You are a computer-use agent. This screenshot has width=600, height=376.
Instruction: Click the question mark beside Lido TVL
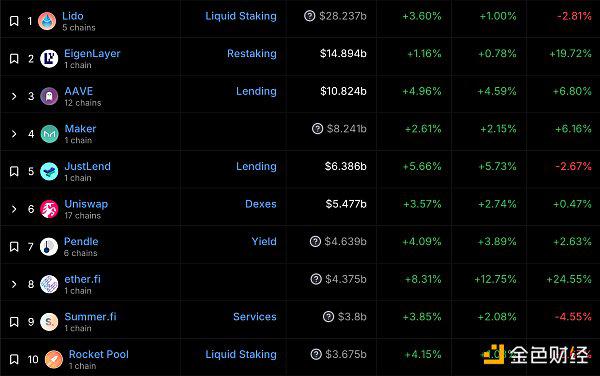[310, 16]
